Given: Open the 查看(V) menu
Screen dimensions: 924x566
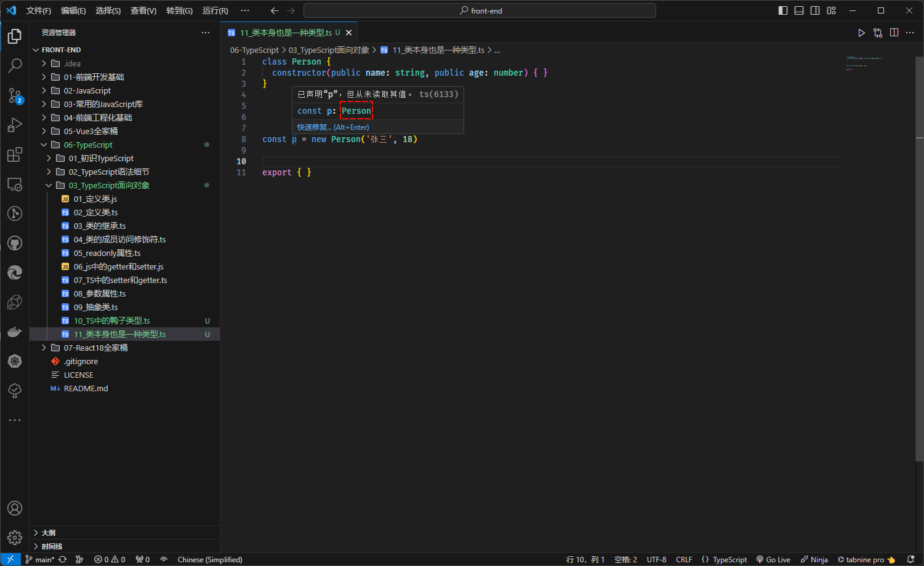Looking at the screenshot, I should pyautogui.click(x=143, y=10).
